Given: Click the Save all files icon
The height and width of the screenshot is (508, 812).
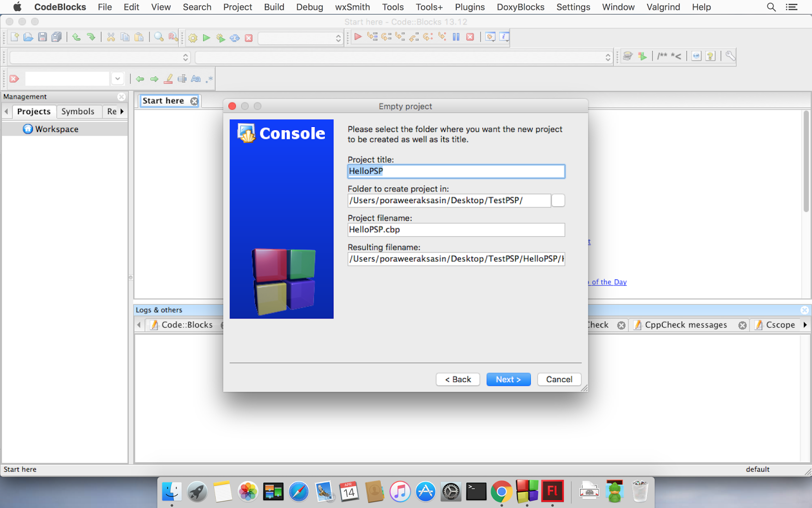Looking at the screenshot, I should click(56, 37).
